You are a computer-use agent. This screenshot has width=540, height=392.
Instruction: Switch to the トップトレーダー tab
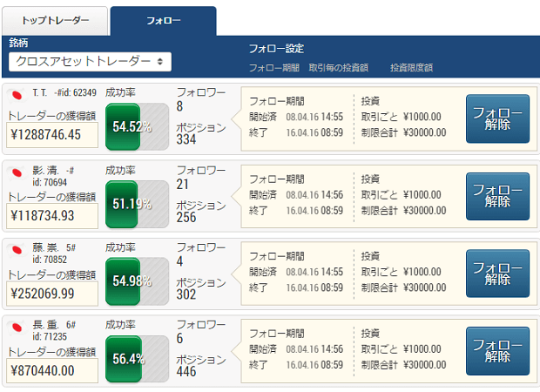55,21
